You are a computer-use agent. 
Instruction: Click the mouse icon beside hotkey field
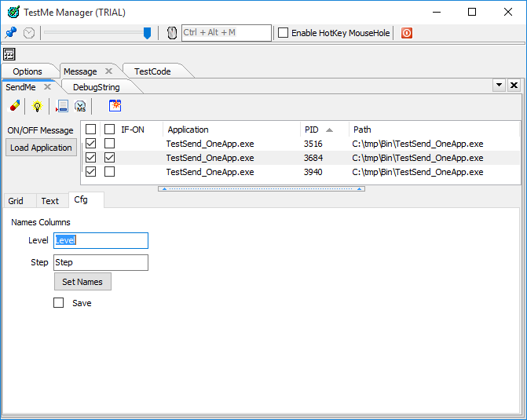[173, 33]
